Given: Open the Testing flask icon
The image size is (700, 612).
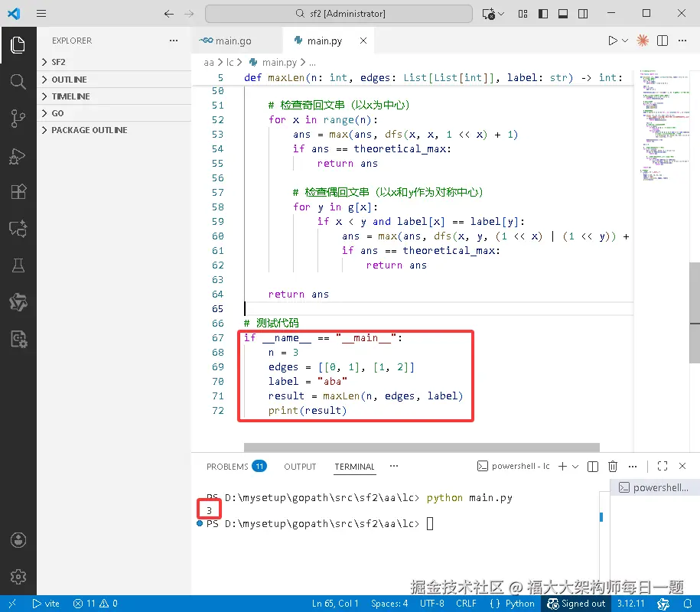Looking at the screenshot, I should coord(18,265).
